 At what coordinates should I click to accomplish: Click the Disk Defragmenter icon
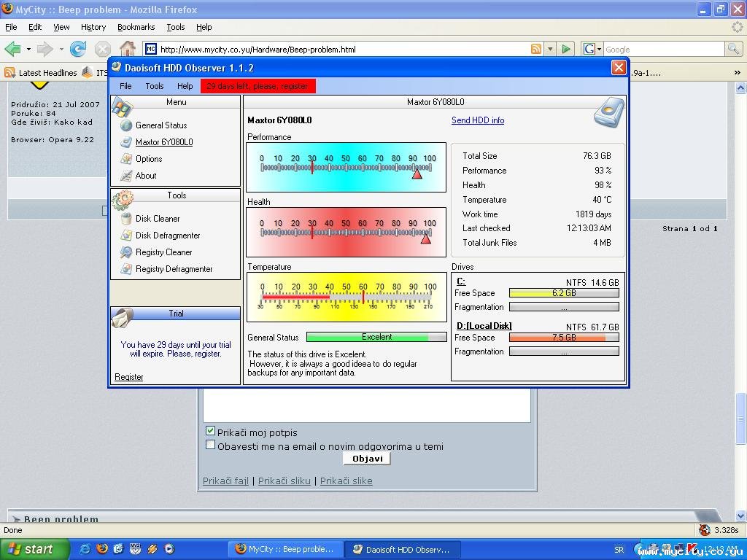pyautogui.click(x=125, y=236)
